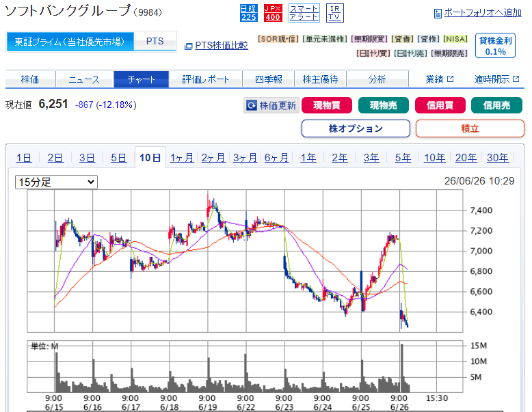This screenshot has width=532, height=412.
Task: Click the 7,400 price axis label
Action: click(481, 210)
